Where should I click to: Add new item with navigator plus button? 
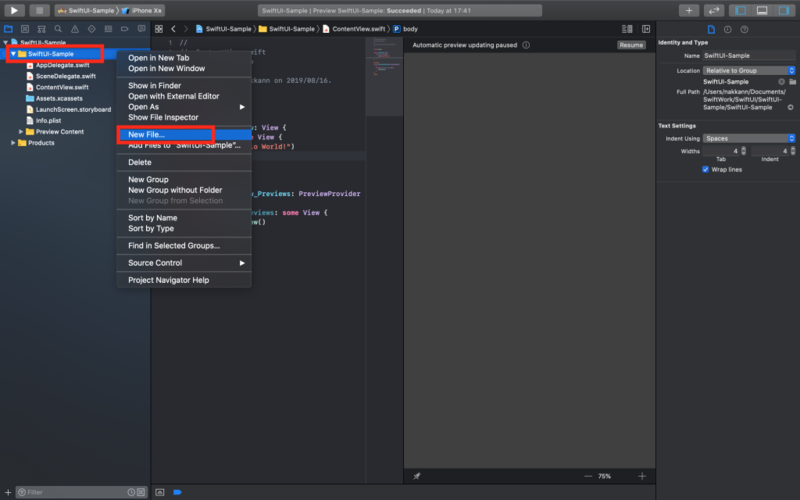point(8,492)
